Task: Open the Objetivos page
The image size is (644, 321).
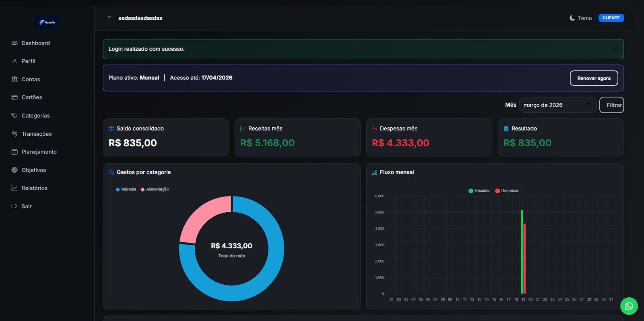Action: (x=34, y=170)
